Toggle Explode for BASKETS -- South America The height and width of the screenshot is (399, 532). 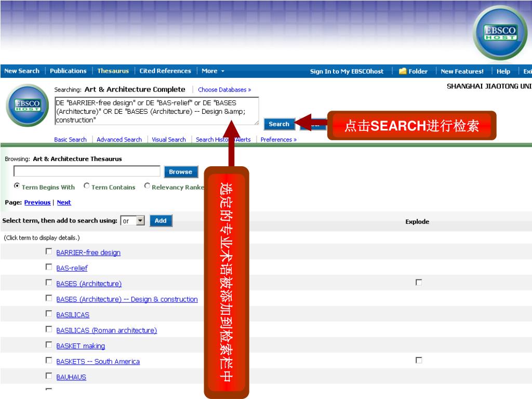tap(419, 361)
